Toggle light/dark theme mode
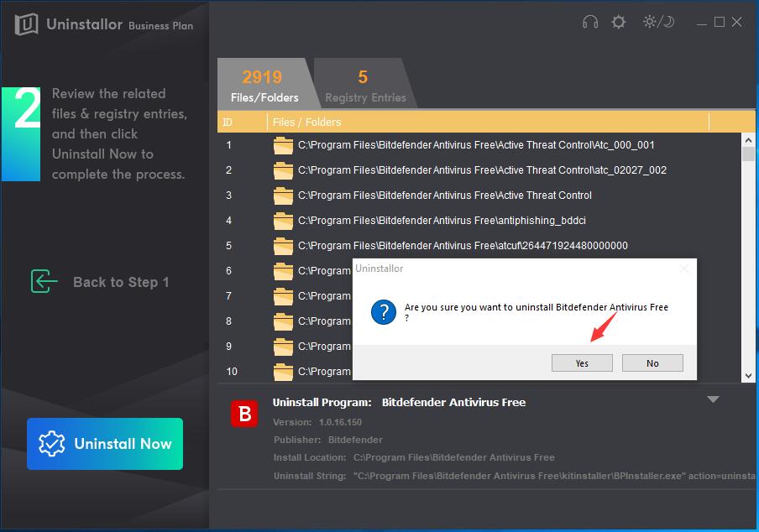Image resolution: width=759 pixels, height=532 pixels. pos(658,22)
